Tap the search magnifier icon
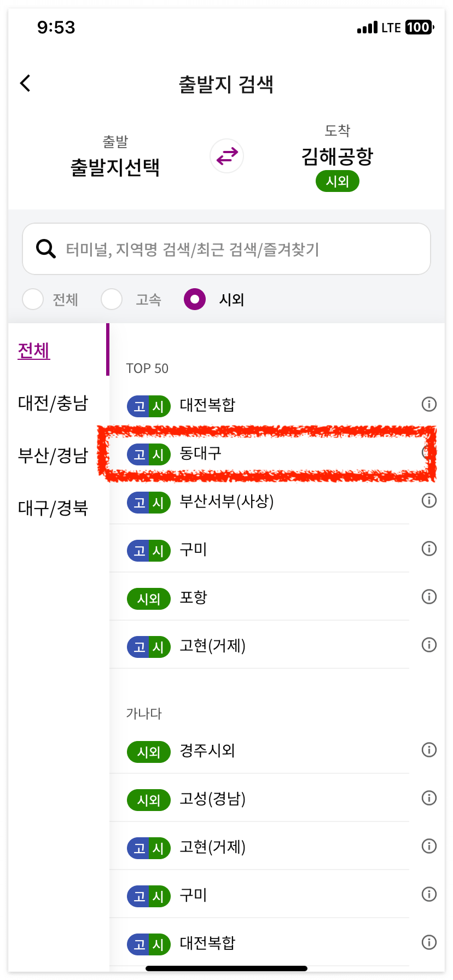The width and height of the screenshot is (453, 980). (45, 248)
